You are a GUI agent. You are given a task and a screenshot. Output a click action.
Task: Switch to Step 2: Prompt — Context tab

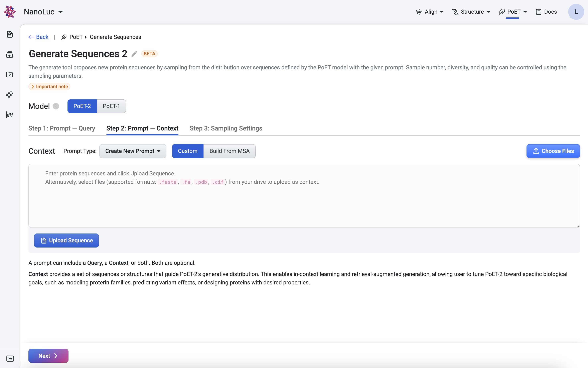[x=142, y=128]
